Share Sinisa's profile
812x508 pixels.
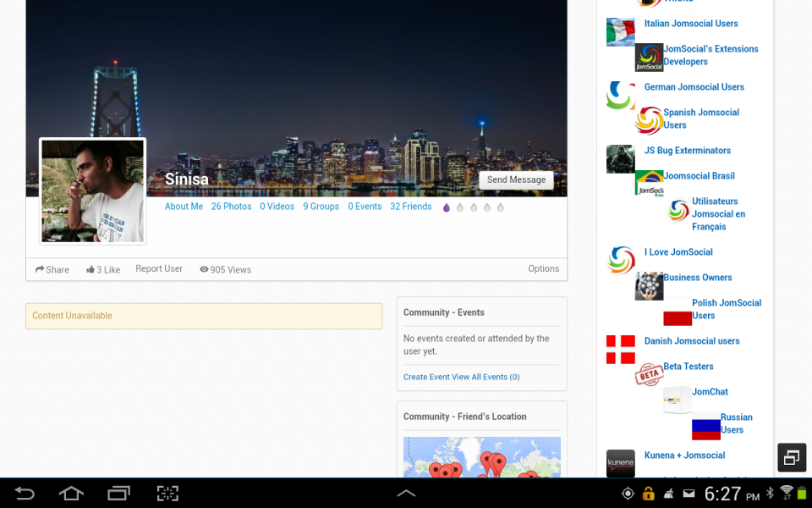(52, 269)
